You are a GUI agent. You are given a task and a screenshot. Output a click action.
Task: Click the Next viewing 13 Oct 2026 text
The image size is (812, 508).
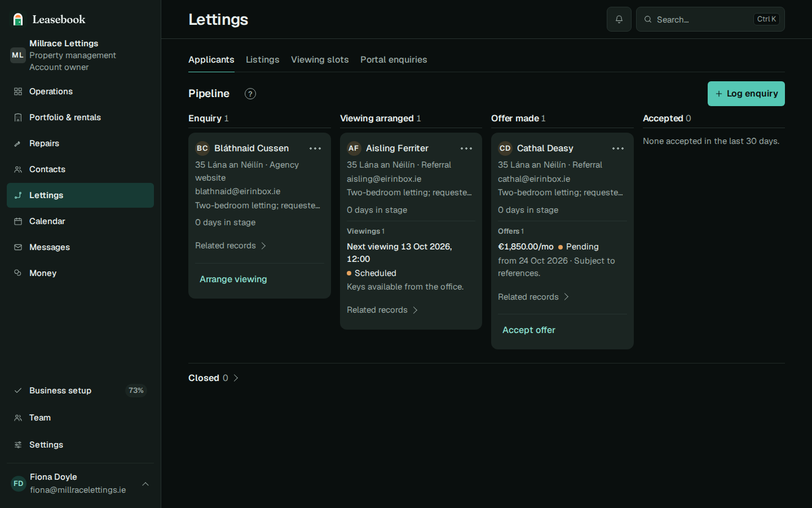point(399,253)
